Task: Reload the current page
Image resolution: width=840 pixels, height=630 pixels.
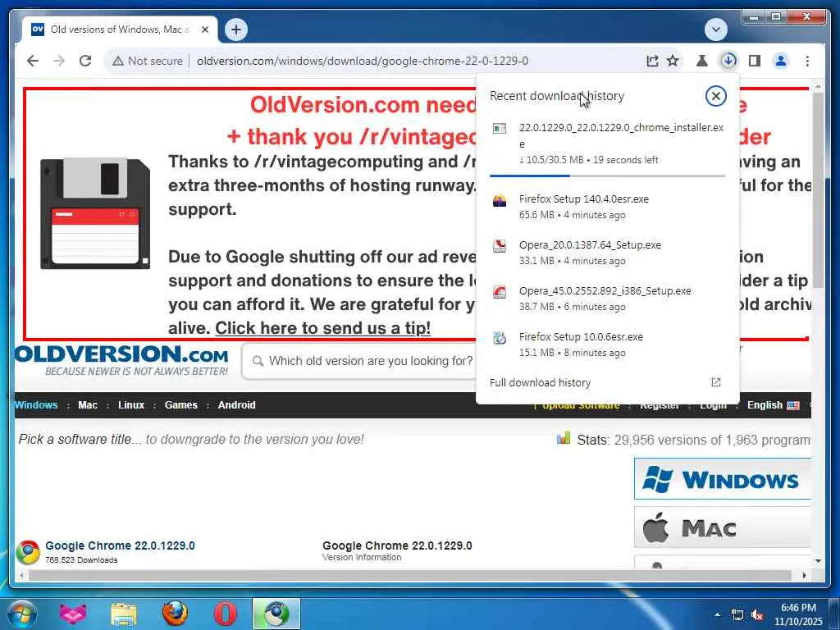Action: [85, 61]
